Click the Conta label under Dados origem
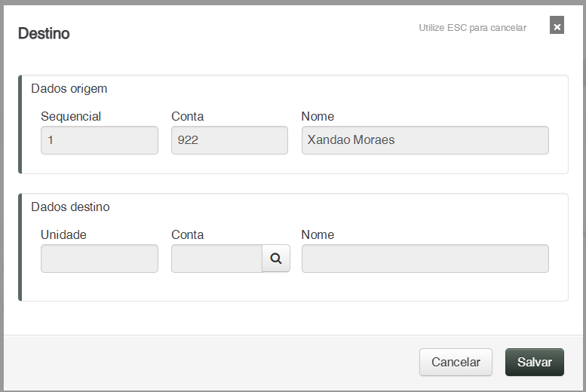The width and height of the screenshot is (586, 392). pyautogui.click(x=188, y=117)
